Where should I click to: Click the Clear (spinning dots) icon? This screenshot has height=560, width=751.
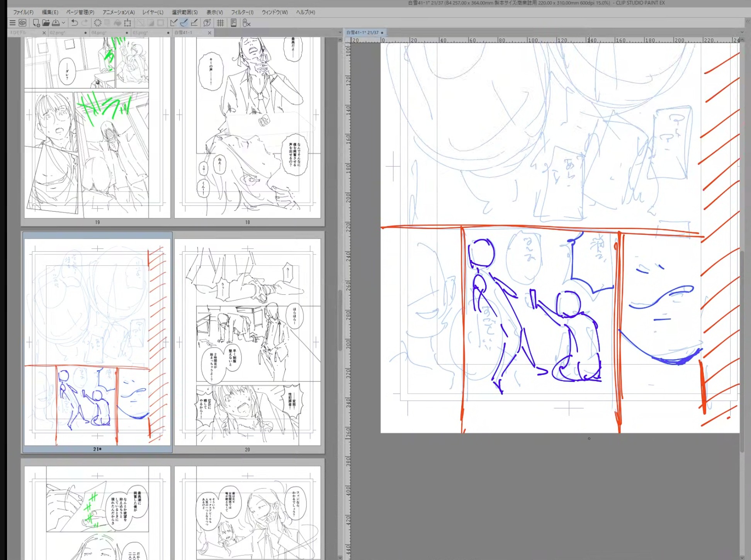[97, 23]
